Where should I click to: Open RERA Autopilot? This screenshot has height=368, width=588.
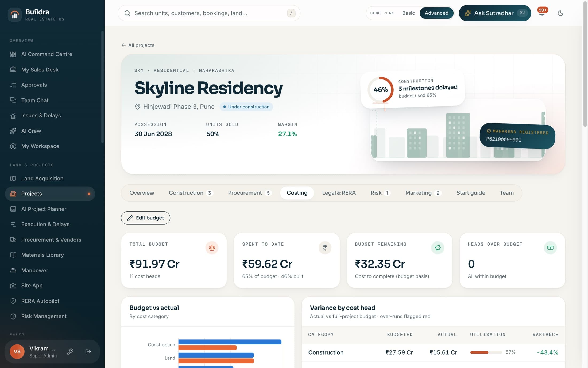coord(50,301)
